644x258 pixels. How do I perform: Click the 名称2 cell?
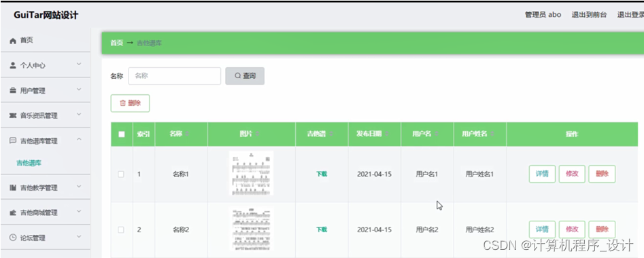point(181,230)
